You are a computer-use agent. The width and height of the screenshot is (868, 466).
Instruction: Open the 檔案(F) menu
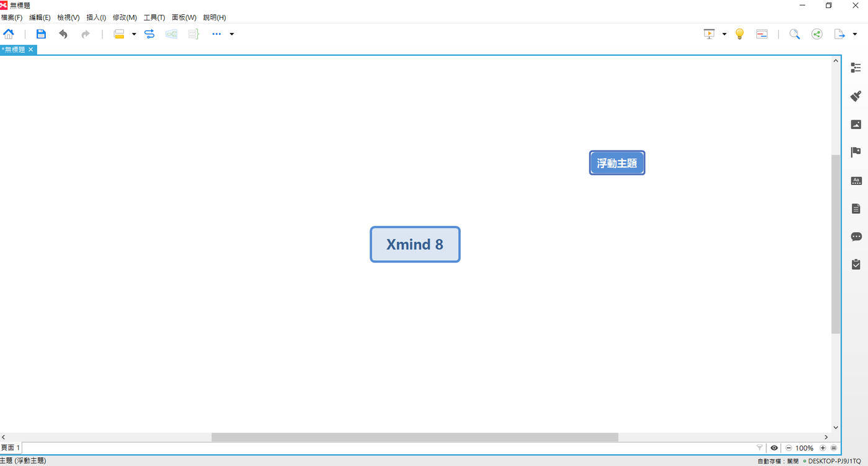click(x=12, y=17)
